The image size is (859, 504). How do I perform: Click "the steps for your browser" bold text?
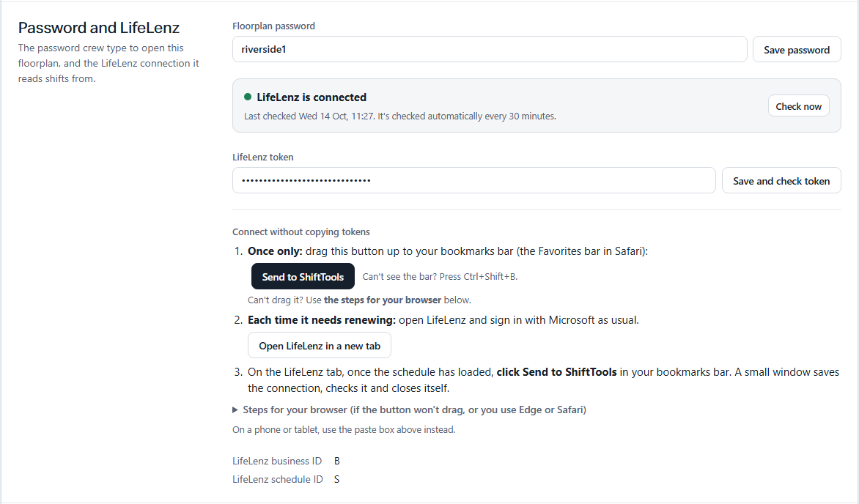(383, 300)
